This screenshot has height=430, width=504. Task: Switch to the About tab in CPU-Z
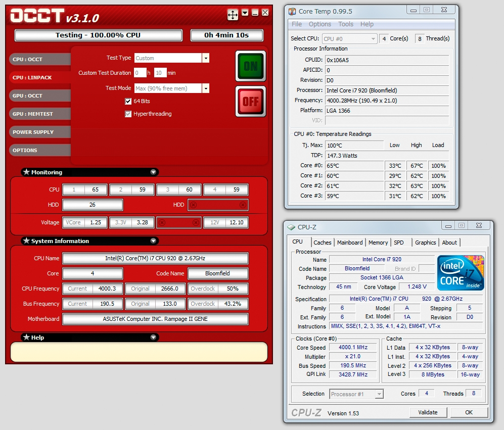pyautogui.click(x=449, y=243)
